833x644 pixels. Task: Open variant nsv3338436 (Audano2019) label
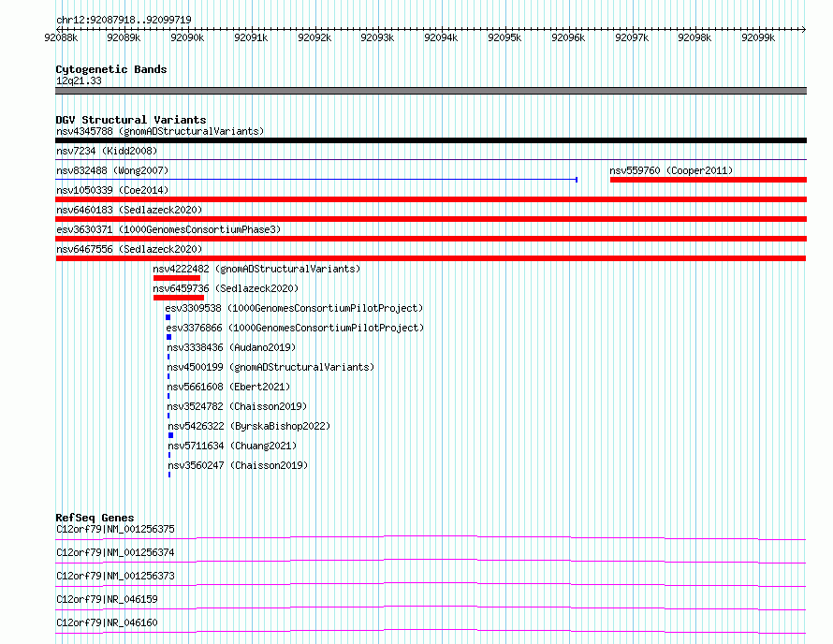pyautogui.click(x=231, y=347)
